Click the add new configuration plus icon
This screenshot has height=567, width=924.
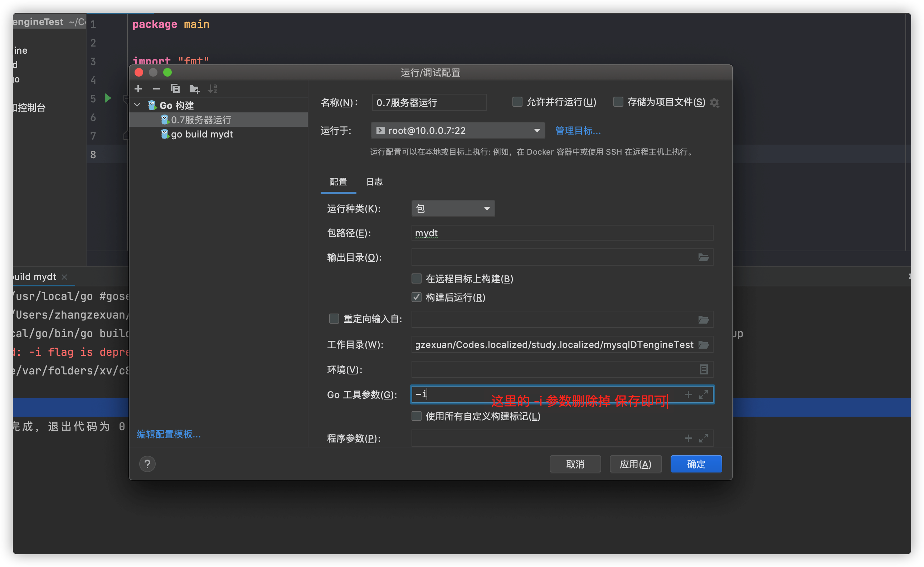coord(138,89)
